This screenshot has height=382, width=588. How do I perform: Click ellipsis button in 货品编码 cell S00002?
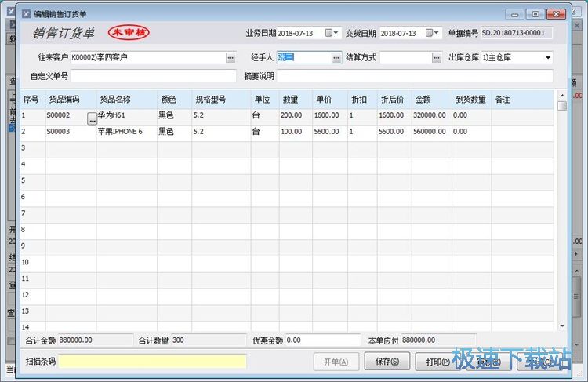coord(91,117)
